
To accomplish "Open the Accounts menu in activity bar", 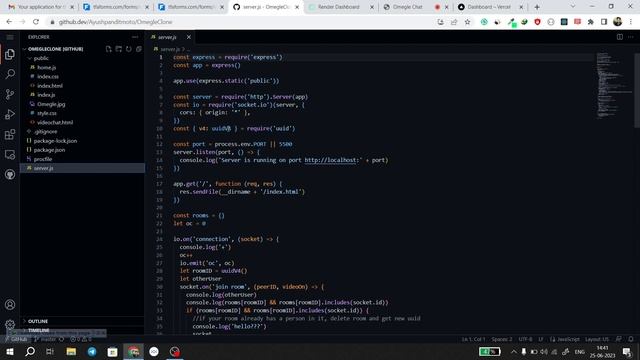I will tap(10, 304).
